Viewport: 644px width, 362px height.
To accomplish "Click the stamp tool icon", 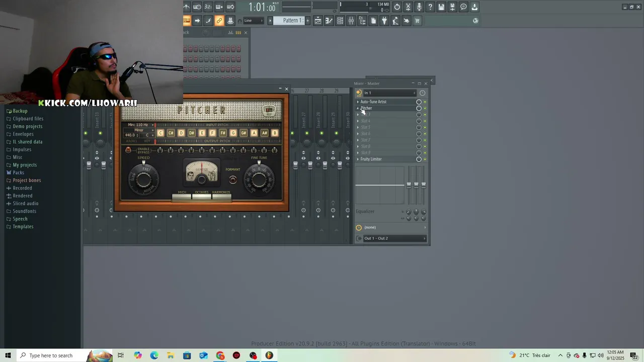I will [x=230, y=21].
